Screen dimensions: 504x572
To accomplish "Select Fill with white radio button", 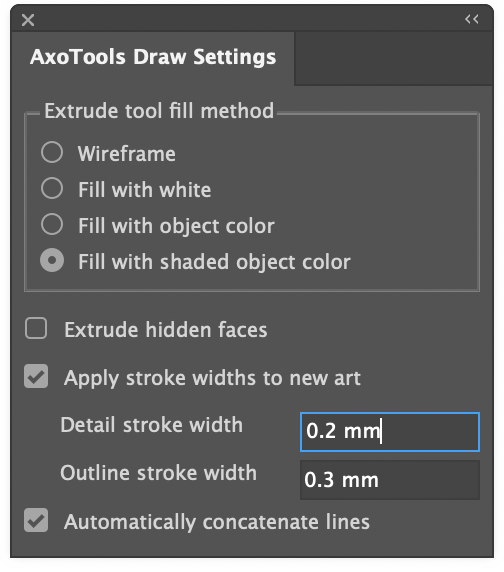I will click(x=52, y=188).
